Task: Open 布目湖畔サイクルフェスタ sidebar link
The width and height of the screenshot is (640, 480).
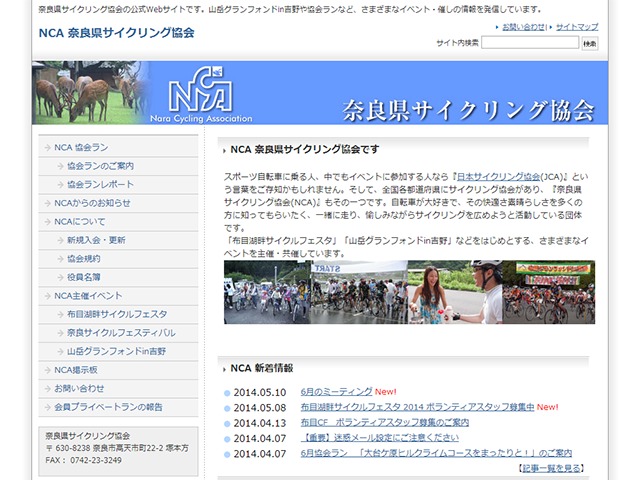Action: (118, 314)
